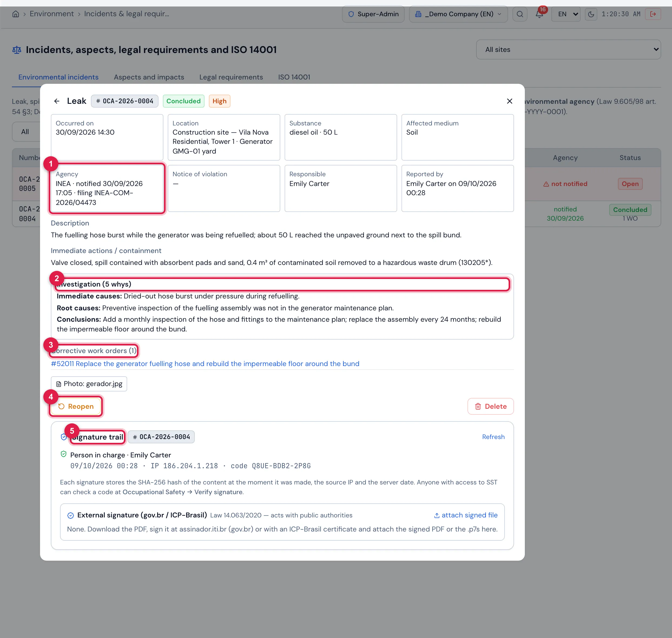Open the ISO 14001 tab

294,77
